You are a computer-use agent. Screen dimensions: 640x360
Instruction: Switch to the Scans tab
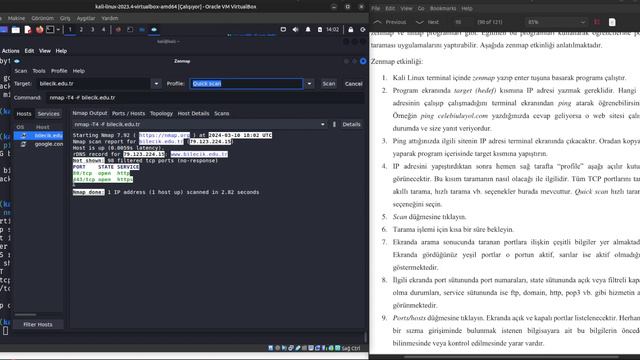222,113
